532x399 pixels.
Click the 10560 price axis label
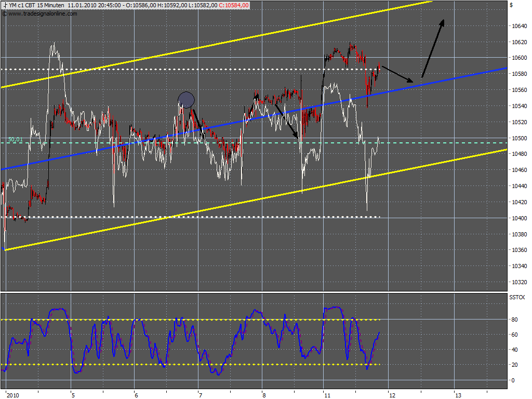click(x=520, y=90)
